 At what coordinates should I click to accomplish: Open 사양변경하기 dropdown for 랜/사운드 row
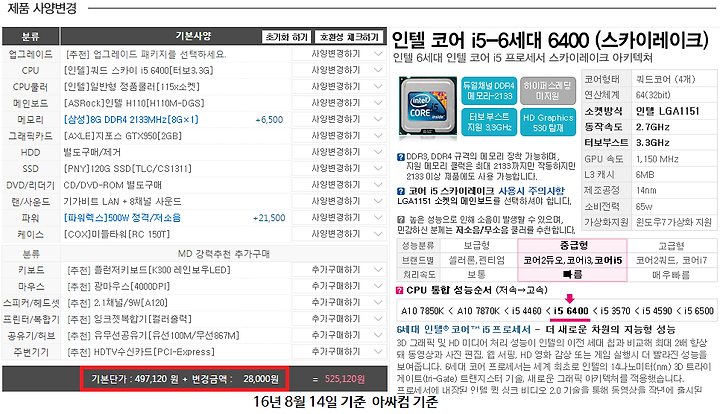point(339,201)
